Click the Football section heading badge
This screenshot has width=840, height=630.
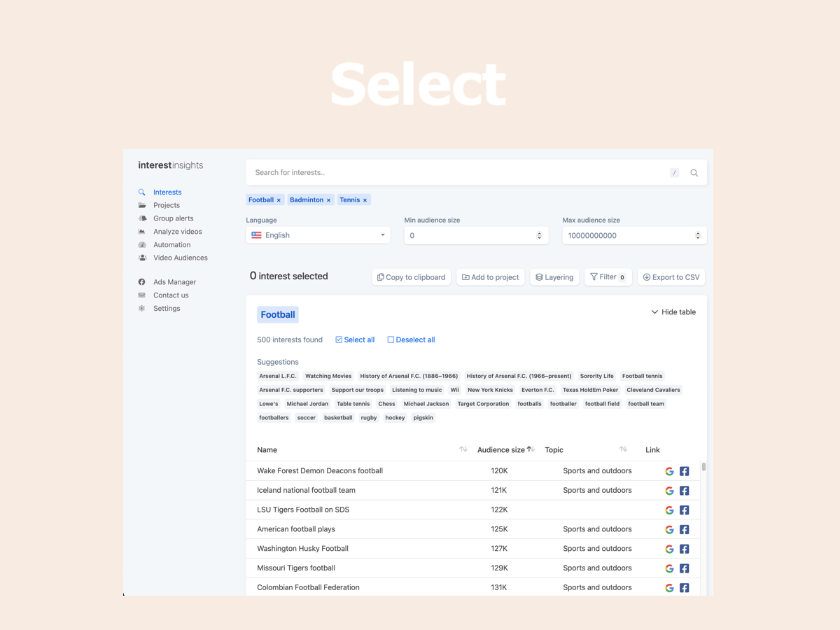pyautogui.click(x=278, y=315)
